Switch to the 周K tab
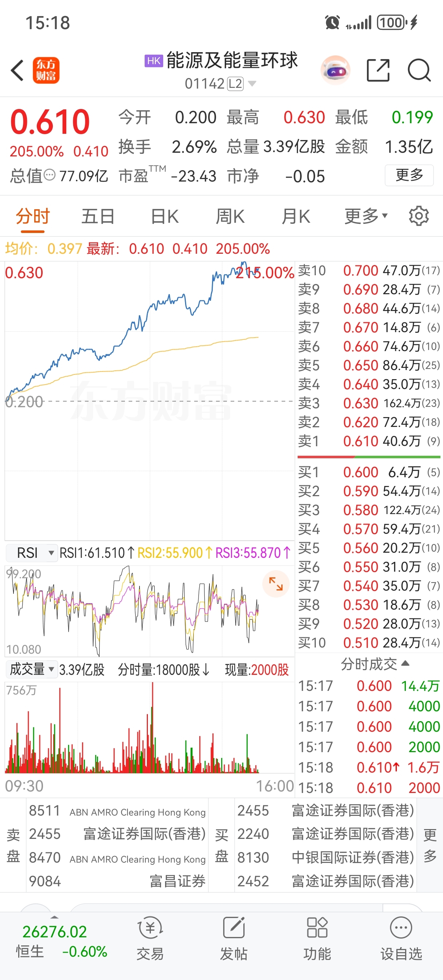The height and width of the screenshot is (980, 443). 230,216
